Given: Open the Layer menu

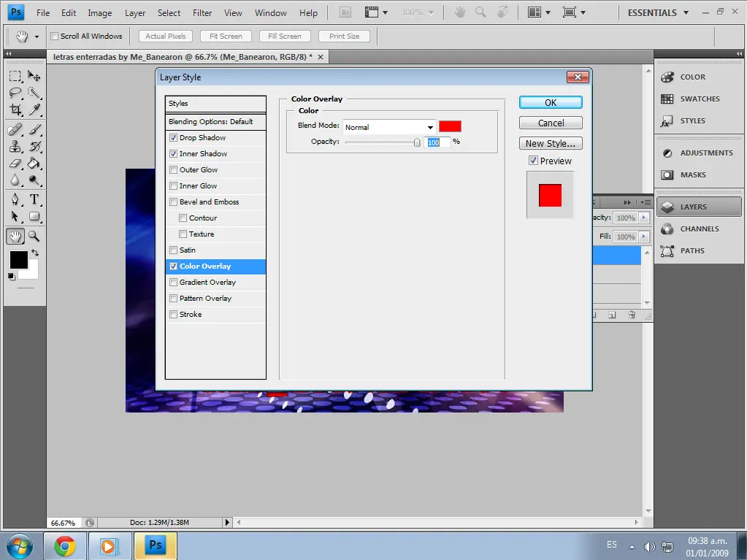Looking at the screenshot, I should coord(135,13).
